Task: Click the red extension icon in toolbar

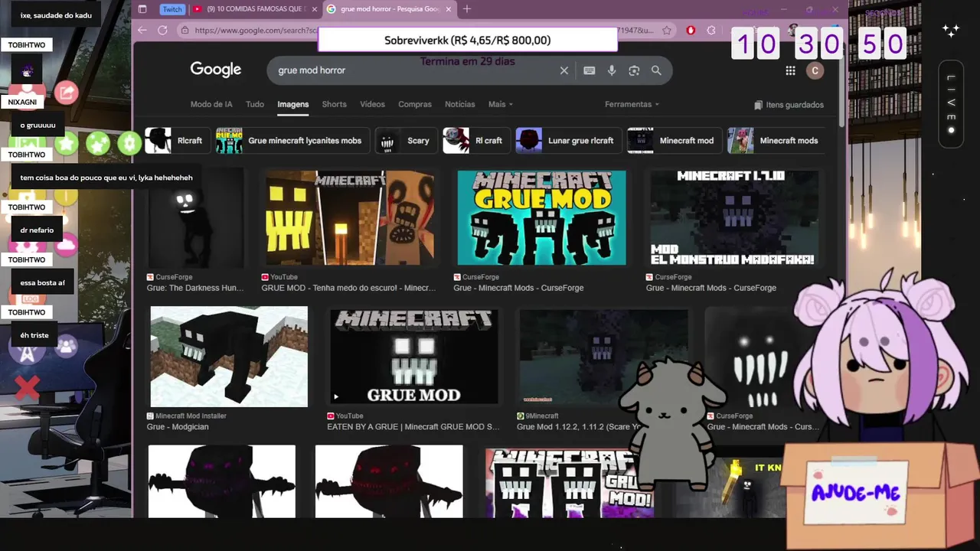Action: point(691,30)
